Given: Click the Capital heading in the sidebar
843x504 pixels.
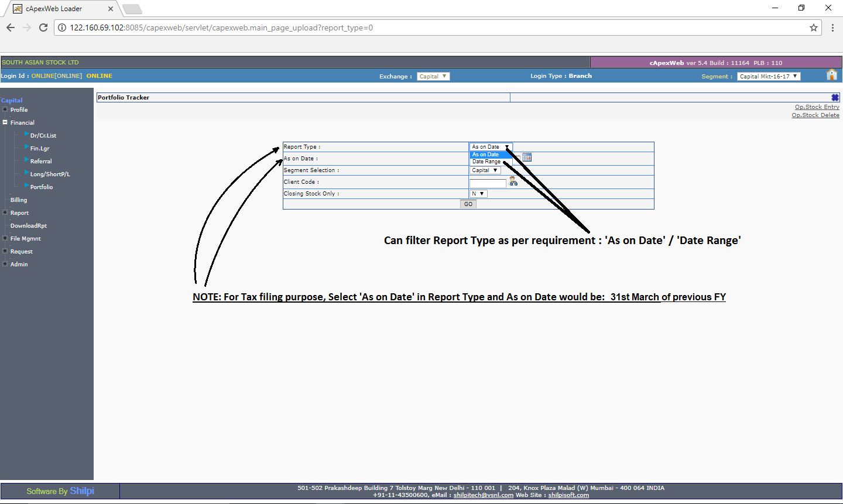Looking at the screenshot, I should coord(12,101).
